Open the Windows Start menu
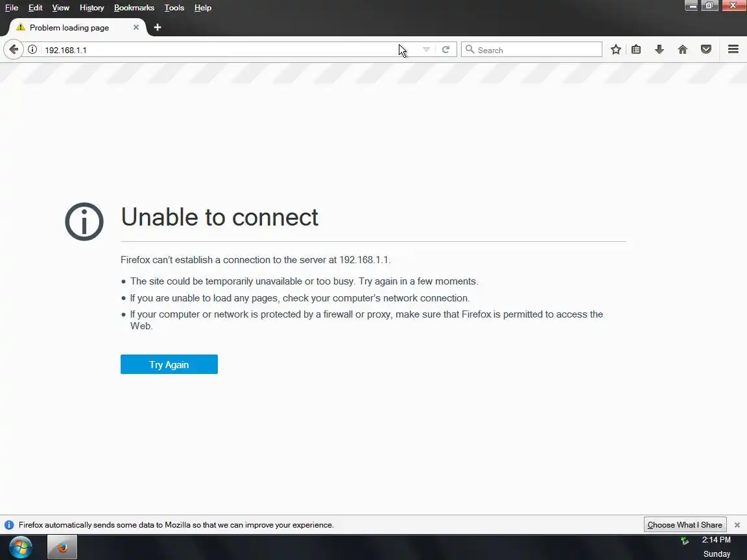The width and height of the screenshot is (747, 560). coord(20,547)
